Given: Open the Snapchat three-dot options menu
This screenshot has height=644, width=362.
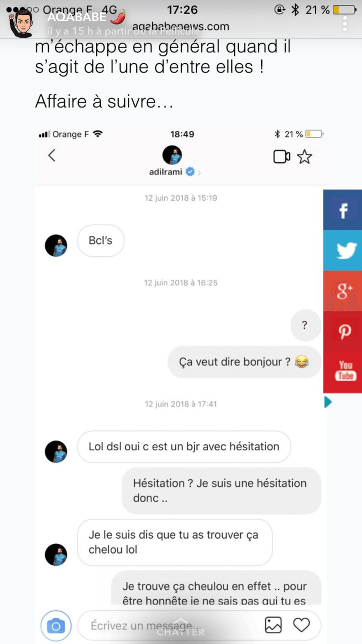Looking at the screenshot, I should coord(345,24).
